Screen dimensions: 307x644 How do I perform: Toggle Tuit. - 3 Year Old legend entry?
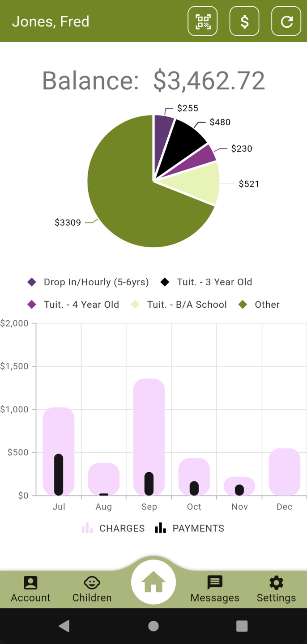pos(206,282)
